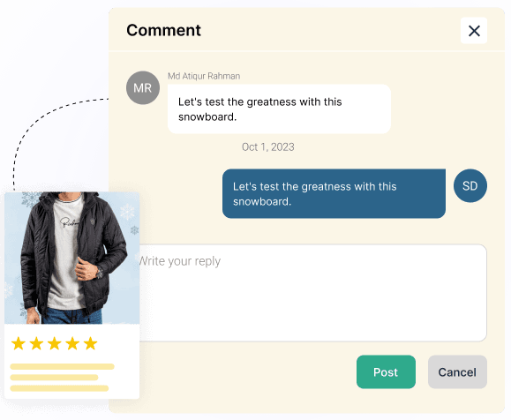Click the Cancel button
This screenshot has height=420, width=511.
pos(457,371)
